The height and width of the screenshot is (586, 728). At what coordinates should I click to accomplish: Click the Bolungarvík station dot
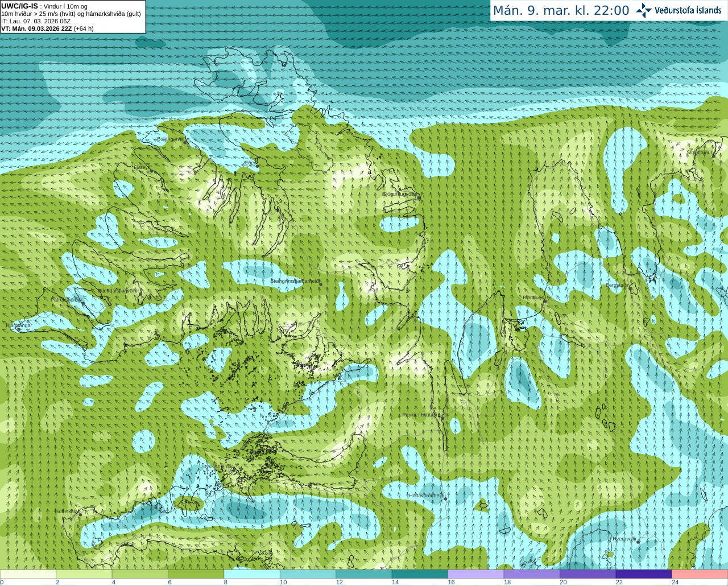click(x=186, y=142)
